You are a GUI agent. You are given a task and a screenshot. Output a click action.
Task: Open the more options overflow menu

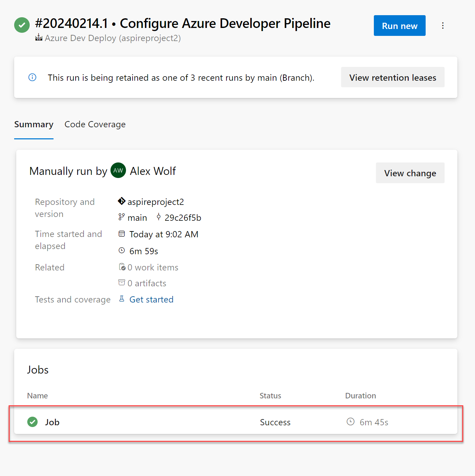click(443, 25)
